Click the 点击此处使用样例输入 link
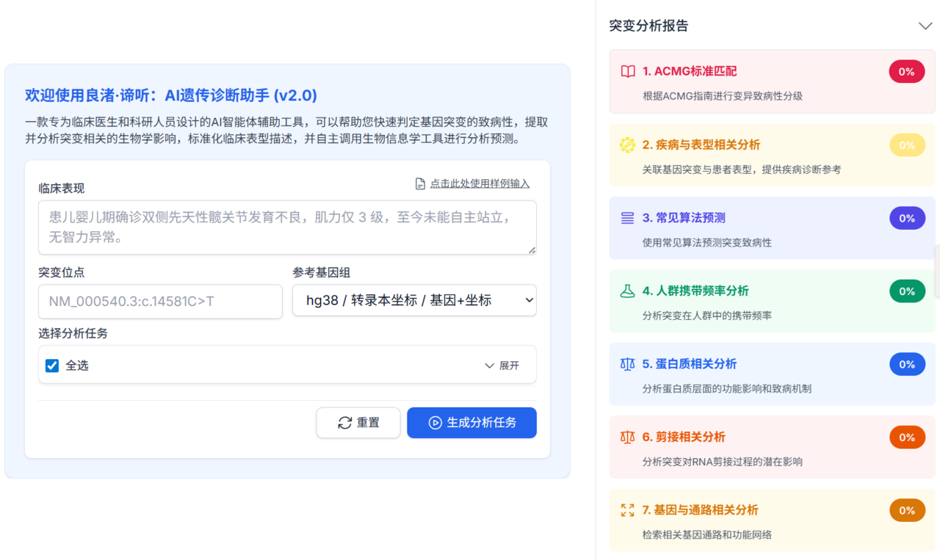Screen dimensions: 940x560 click(x=480, y=183)
